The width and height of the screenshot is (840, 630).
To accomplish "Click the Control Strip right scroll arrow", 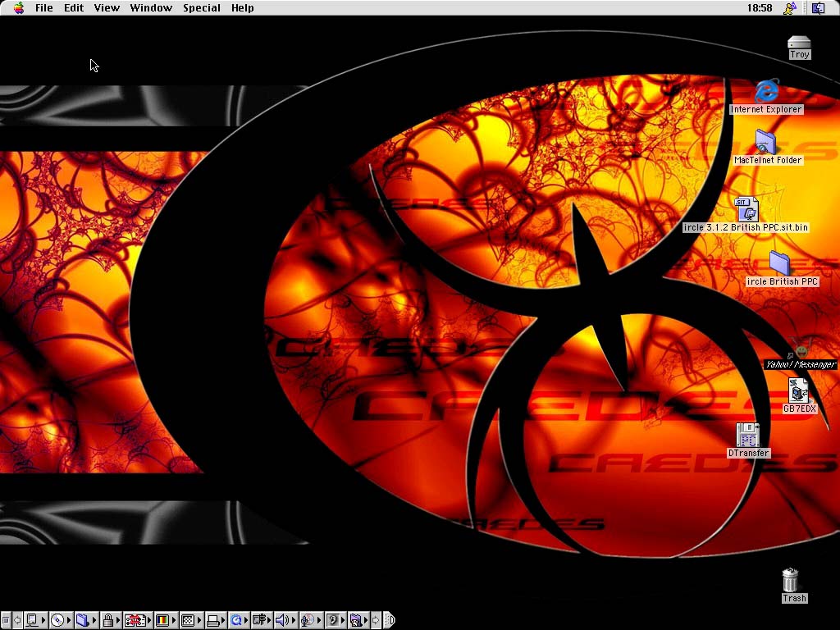I will click(376, 620).
